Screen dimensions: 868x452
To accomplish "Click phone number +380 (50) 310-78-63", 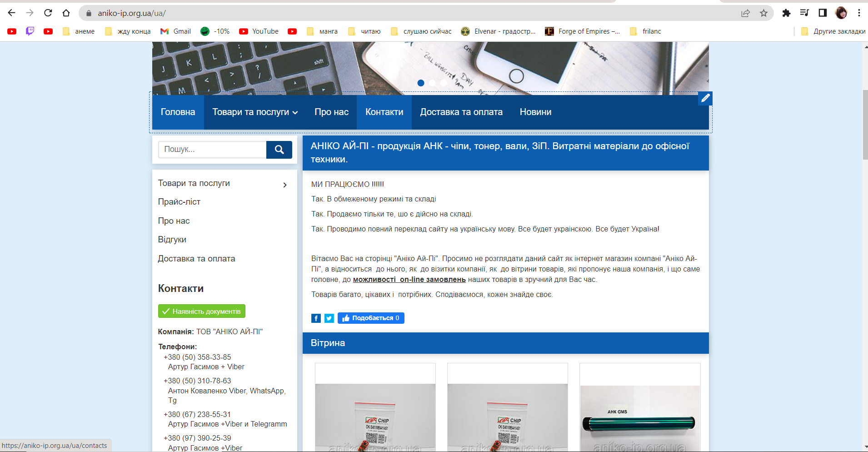I will (x=197, y=381).
